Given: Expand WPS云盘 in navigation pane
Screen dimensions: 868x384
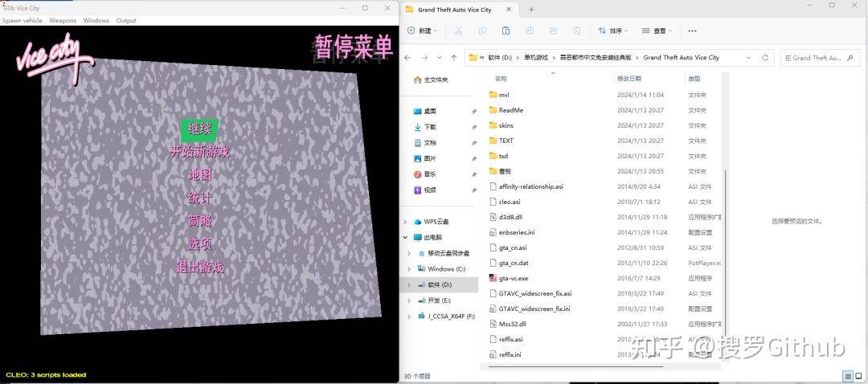Looking at the screenshot, I should (x=406, y=222).
